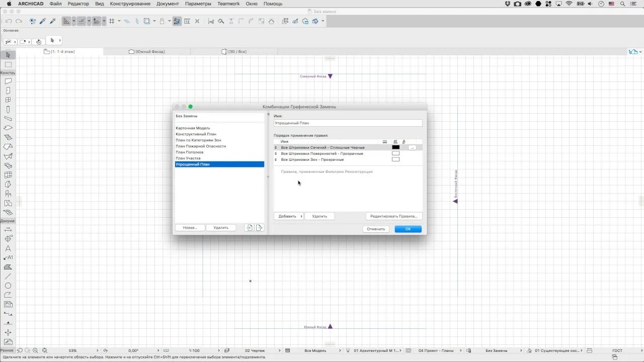Click the Отменить cancel button
Screen dimensions: 644x362
point(376,229)
